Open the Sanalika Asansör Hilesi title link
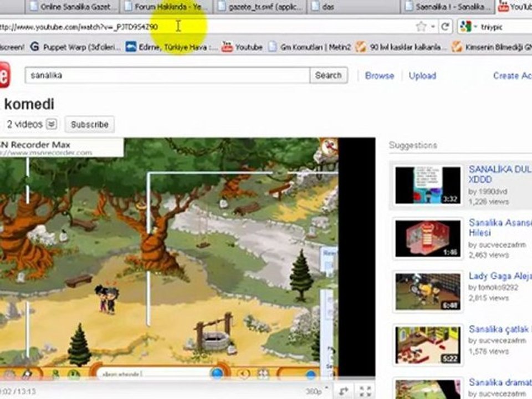Screen dimensions: 532x399 click(500, 227)
